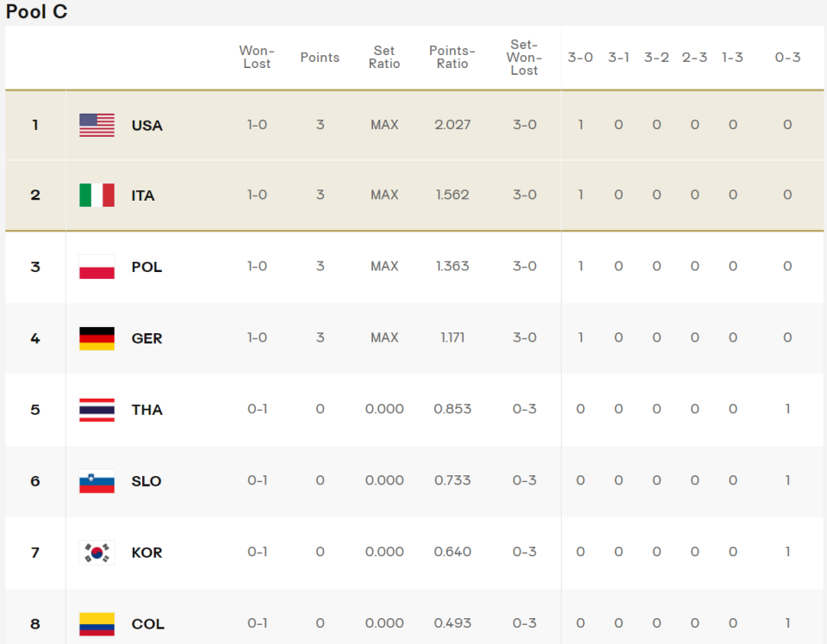Click the Poland flag icon
This screenshot has height=644, width=827.
pyautogui.click(x=96, y=267)
